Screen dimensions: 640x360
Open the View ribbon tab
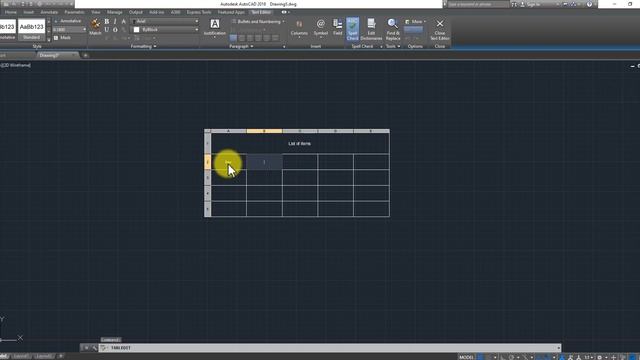pos(96,12)
